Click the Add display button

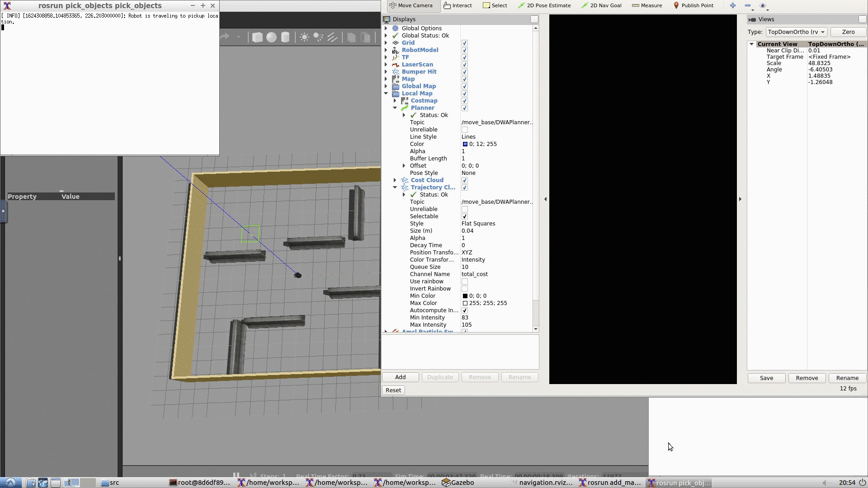[x=401, y=377]
